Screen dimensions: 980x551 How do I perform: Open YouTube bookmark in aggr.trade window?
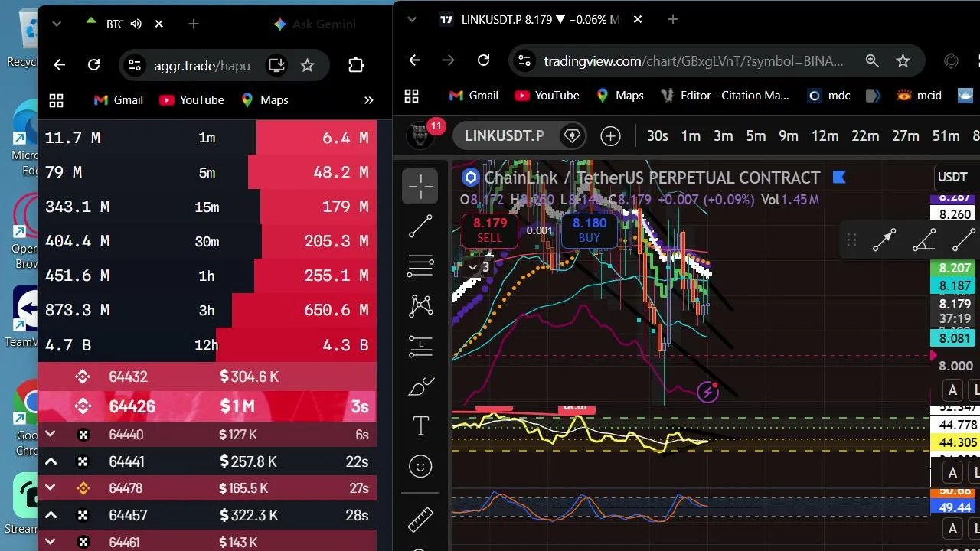click(x=191, y=100)
